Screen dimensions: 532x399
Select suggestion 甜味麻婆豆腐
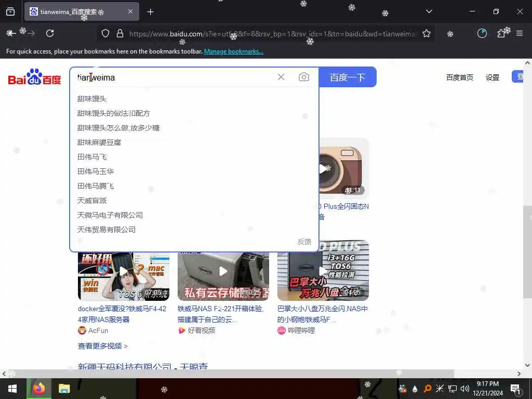pyautogui.click(x=99, y=142)
